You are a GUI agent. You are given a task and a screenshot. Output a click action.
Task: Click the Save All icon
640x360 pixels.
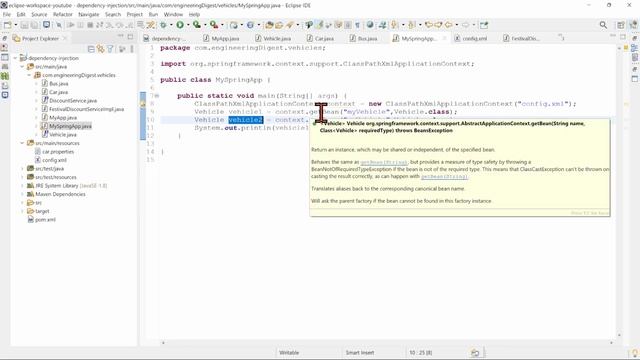tap(34, 25)
